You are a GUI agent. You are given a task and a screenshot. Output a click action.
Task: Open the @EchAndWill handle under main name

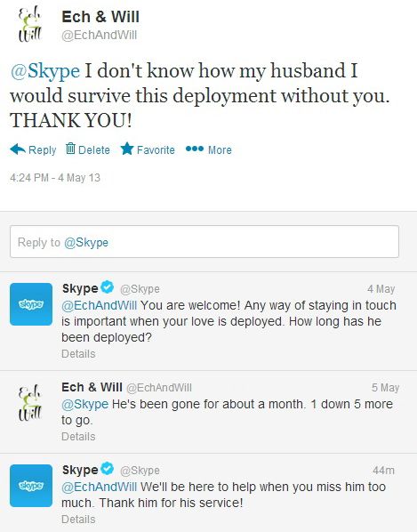pos(100,35)
